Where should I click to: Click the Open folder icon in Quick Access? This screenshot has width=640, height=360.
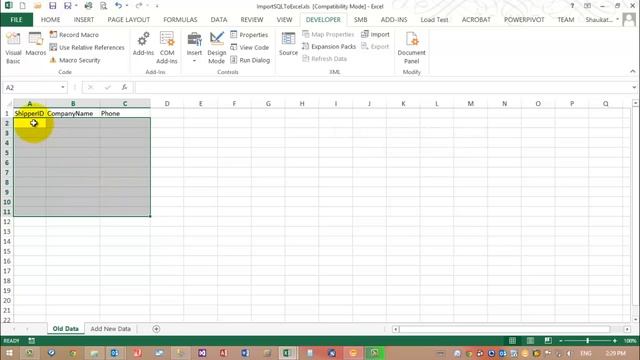tap(37, 6)
